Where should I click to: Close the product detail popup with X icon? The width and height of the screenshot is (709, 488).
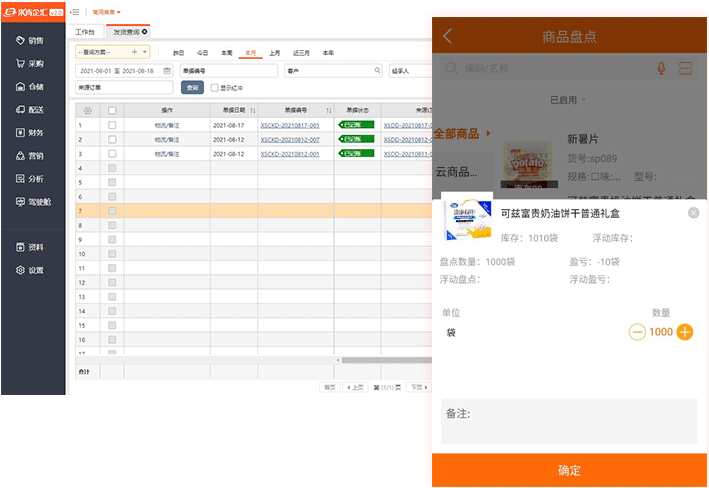[693, 212]
